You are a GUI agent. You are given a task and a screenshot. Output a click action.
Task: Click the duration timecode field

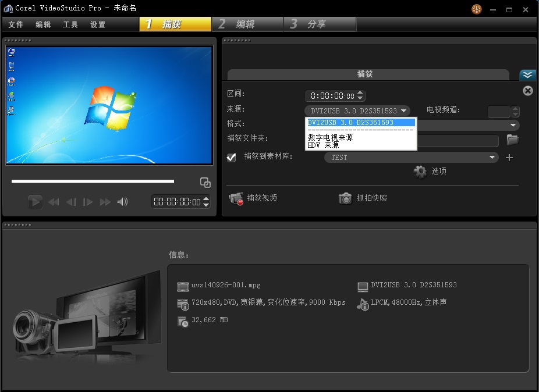point(332,96)
